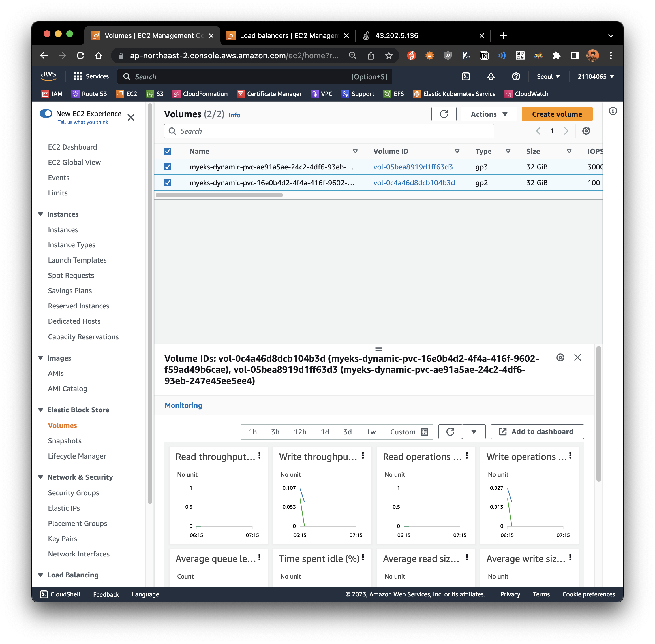Select the 1w time range
The image size is (655, 644).
tap(371, 432)
